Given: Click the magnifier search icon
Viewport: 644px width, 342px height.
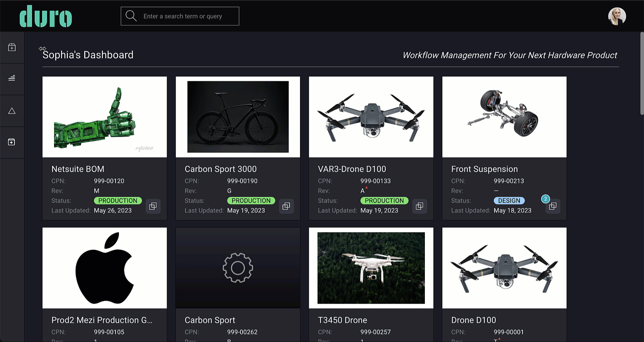Looking at the screenshot, I should click(x=131, y=16).
